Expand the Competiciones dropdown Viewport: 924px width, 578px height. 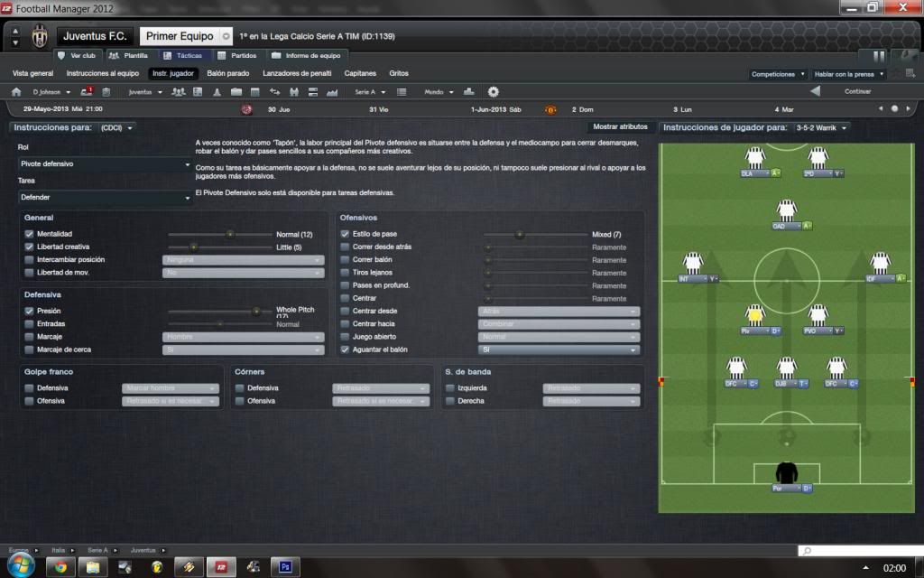[778, 74]
